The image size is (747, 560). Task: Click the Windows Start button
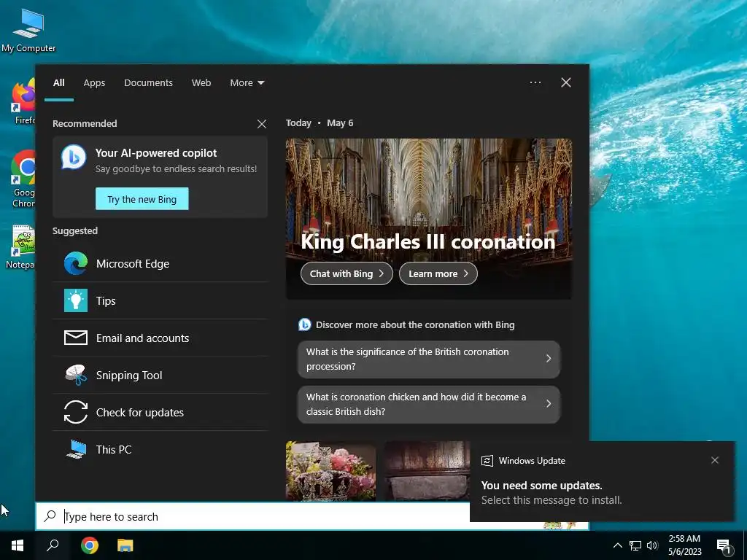(18, 545)
